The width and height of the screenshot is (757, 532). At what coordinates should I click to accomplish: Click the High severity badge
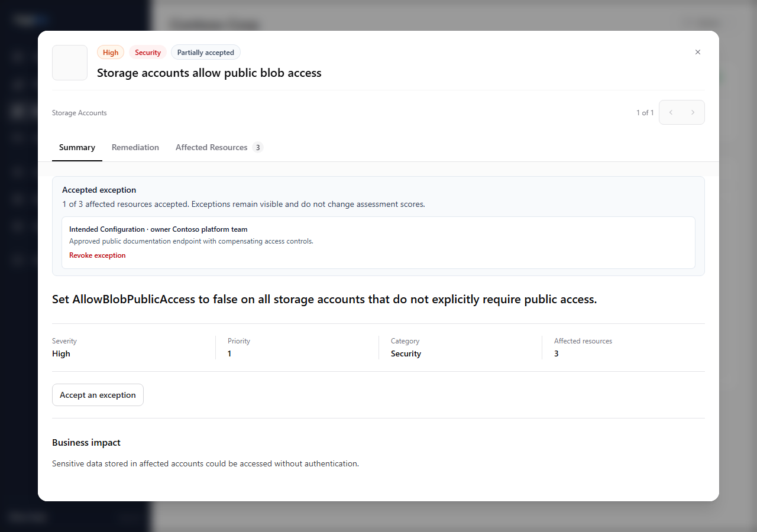pyautogui.click(x=111, y=53)
